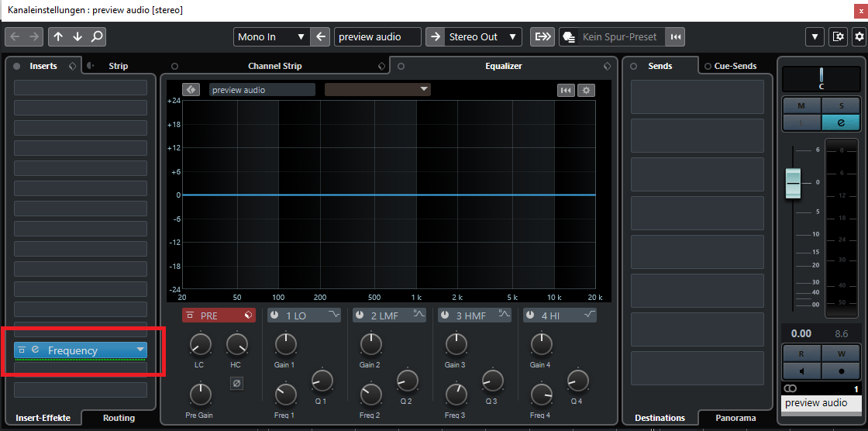The image size is (868, 431).
Task: Enable Solo on the channel
Action: [840, 105]
